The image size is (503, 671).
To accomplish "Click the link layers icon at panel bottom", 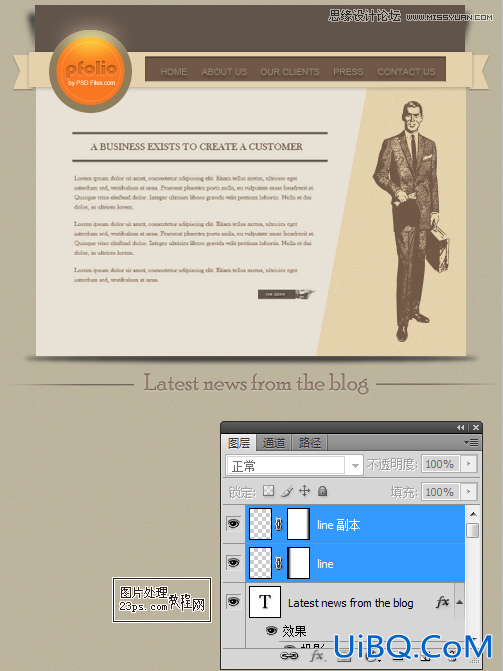I will 289,656.
